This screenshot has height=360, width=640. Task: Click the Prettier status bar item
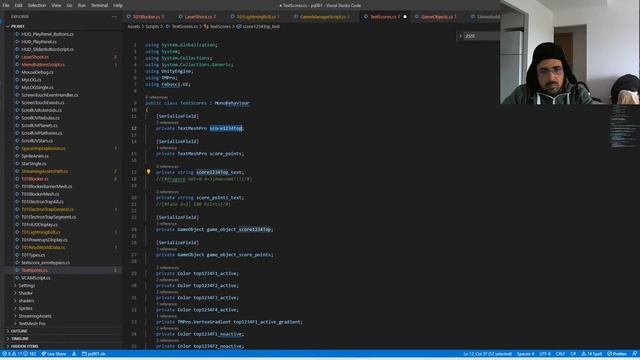(x=616, y=354)
